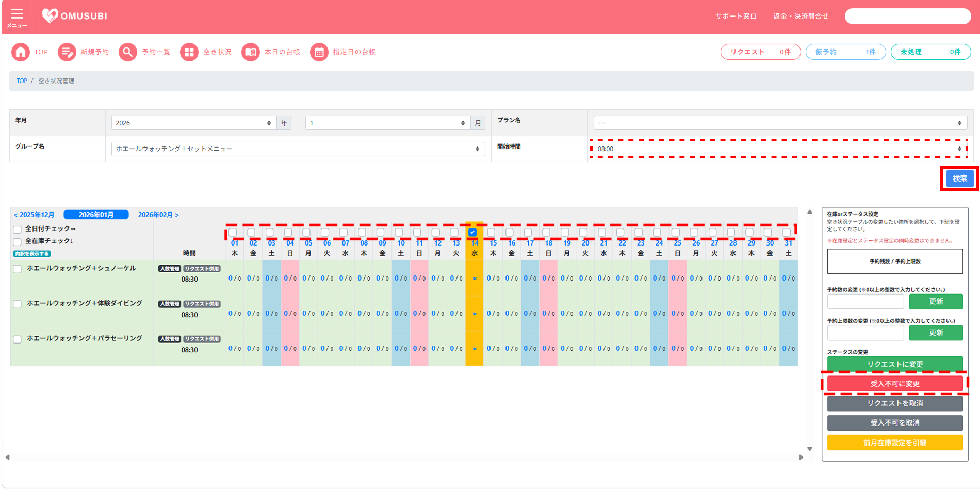Click the × cell for 体験ダイビング on 14
This screenshot has width=980, height=490.
[475, 314]
